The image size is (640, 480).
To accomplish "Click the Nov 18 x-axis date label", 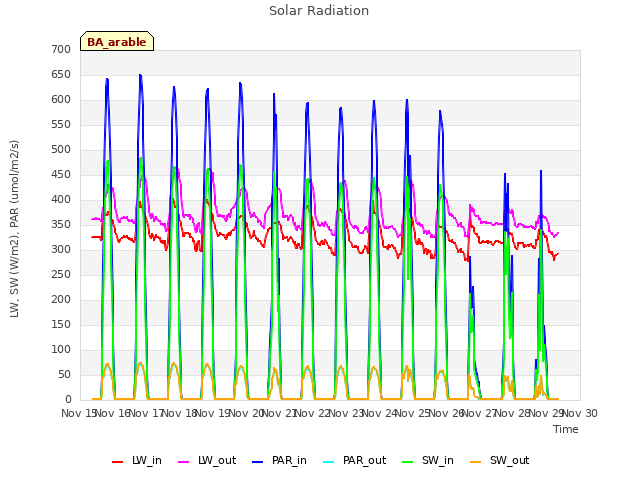I will pyautogui.click(x=180, y=414).
